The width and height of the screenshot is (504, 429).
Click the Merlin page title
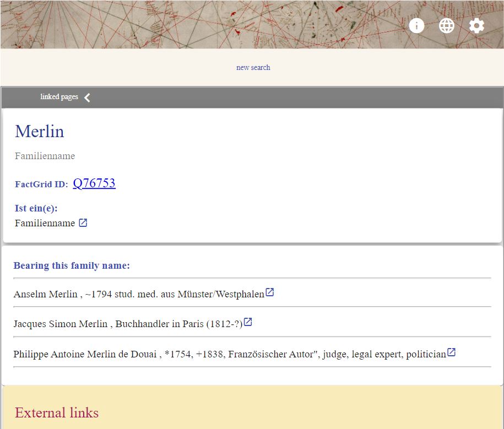tap(39, 131)
